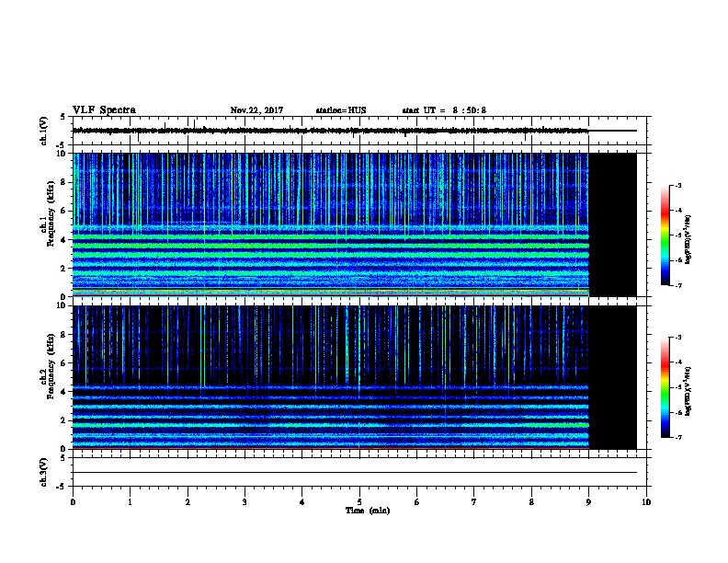Click the "-3" label on ch.2 color scale
The height and width of the screenshot is (563, 728).
[x=677, y=338]
